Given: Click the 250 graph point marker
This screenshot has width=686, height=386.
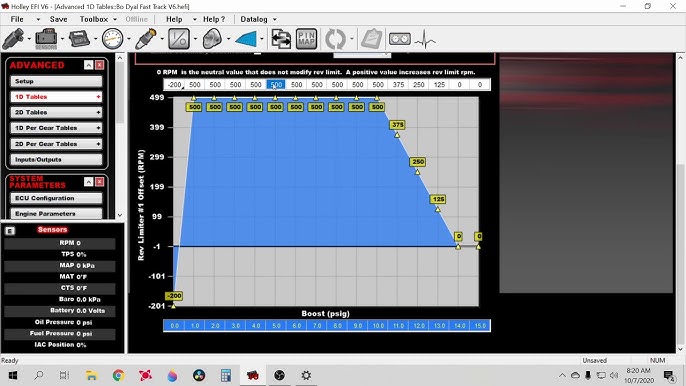Looking at the screenshot, I should 417,172.
